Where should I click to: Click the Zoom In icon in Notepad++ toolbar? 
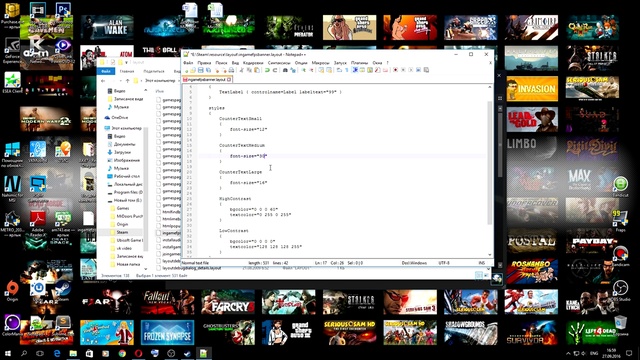(x=304, y=70)
